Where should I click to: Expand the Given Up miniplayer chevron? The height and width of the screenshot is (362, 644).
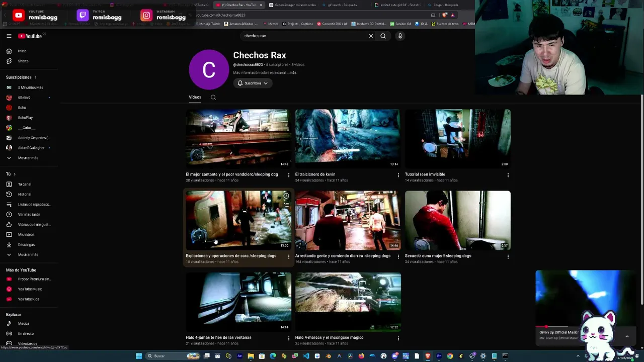pyautogui.click(x=627, y=336)
